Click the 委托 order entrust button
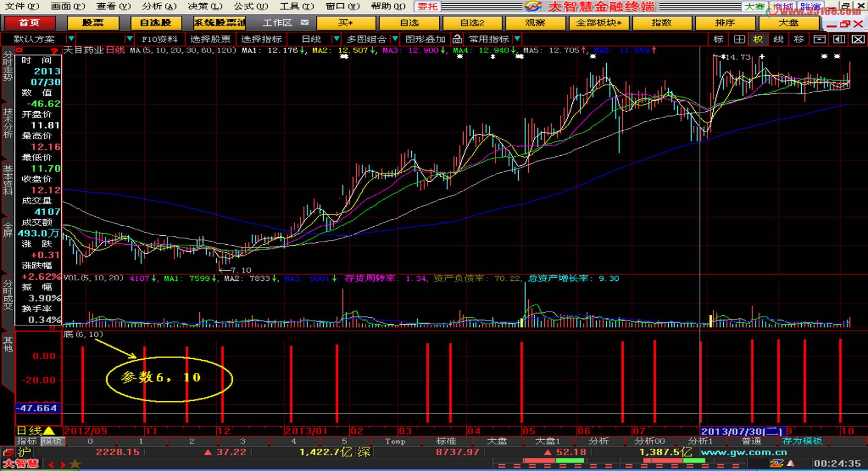 [428, 6]
